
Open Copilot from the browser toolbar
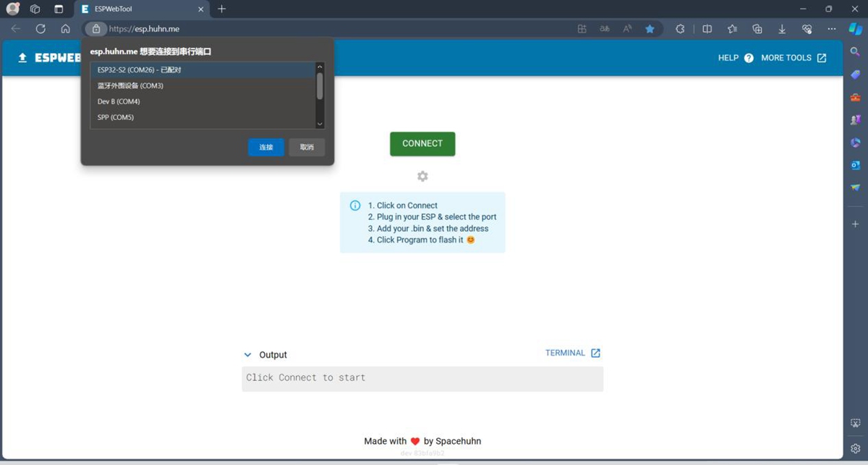tap(855, 29)
